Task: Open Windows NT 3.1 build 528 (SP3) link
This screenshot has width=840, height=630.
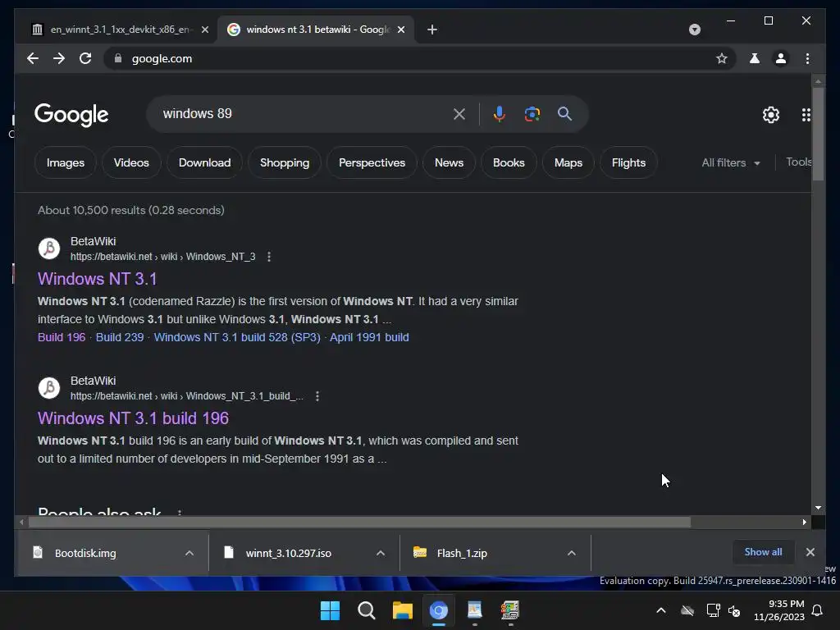Action: point(237,337)
